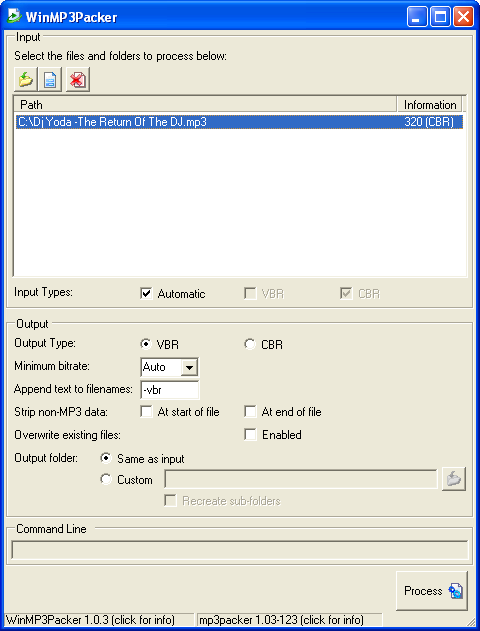Screen dimensions: 480x631
Task: Enable strip data At end of file
Action: (250, 412)
